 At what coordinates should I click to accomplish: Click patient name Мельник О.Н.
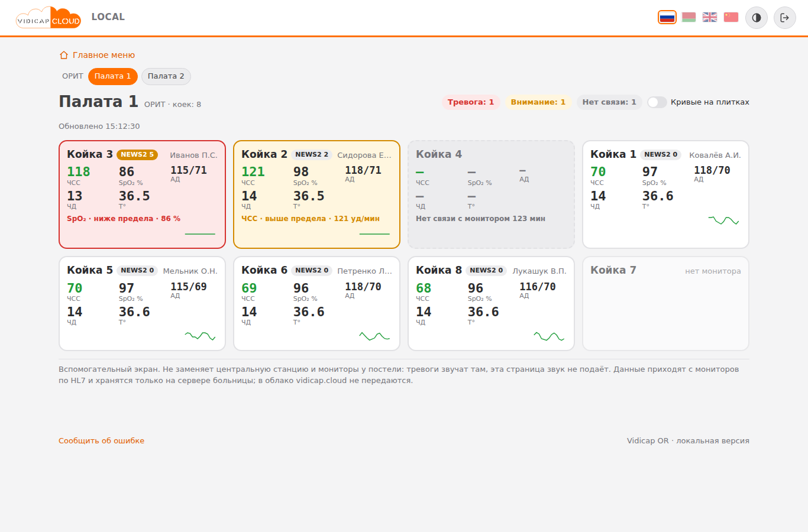pyautogui.click(x=190, y=271)
